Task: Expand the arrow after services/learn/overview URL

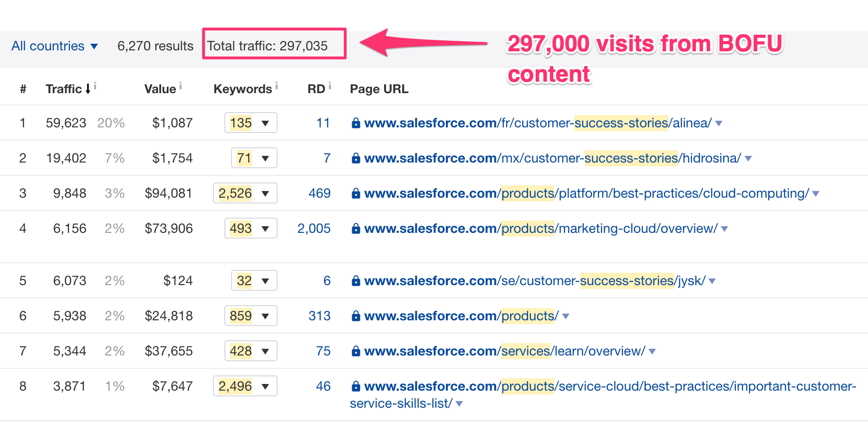Action: pyautogui.click(x=652, y=352)
